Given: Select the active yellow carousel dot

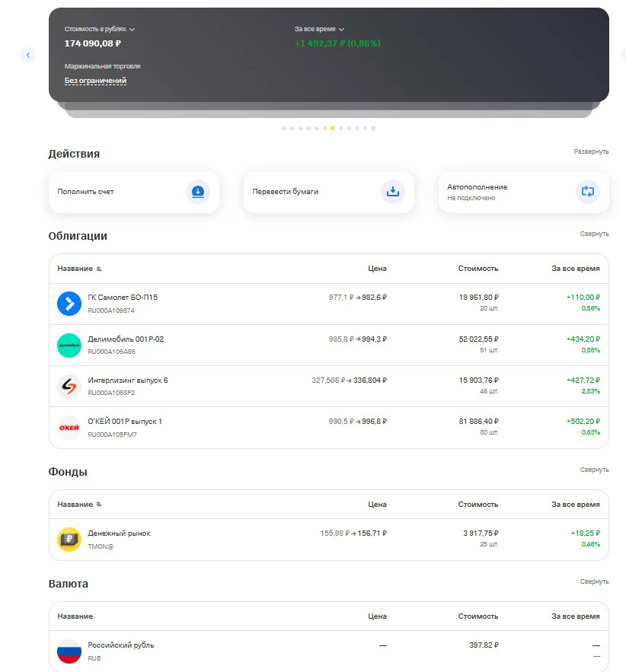Looking at the screenshot, I should tap(332, 128).
